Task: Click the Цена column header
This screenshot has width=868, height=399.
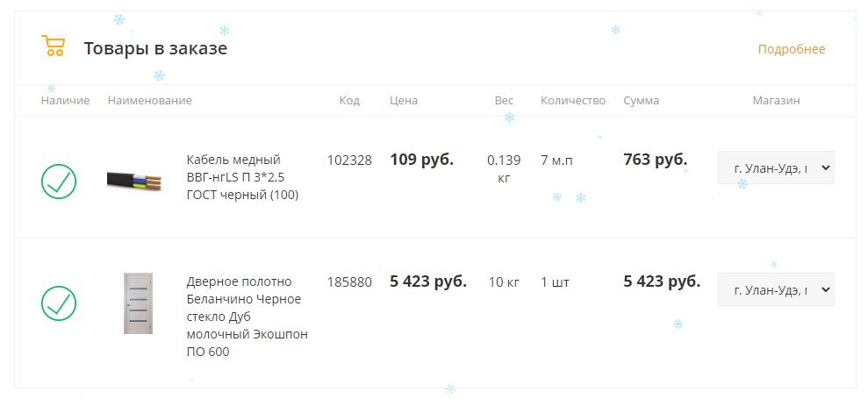Action: click(404, 101)
